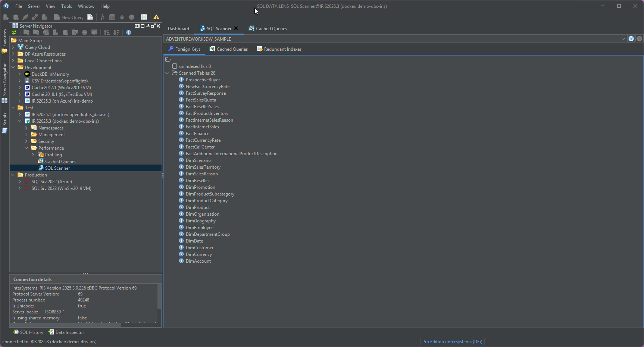Open the ADVENTUREWORKSDW_SAMPLE namespace dropdown arrow
This screenshot has width=644, height=347.
[x=623, y=39]
